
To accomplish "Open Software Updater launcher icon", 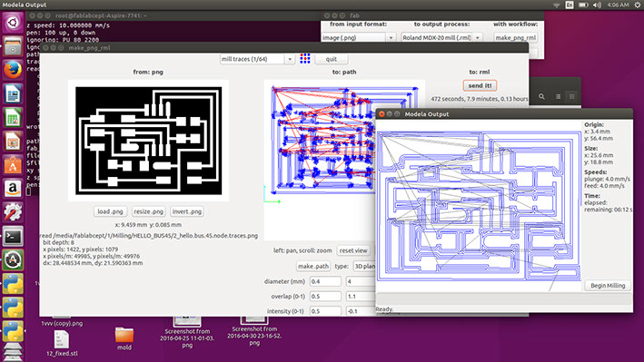I will point(13,260).
